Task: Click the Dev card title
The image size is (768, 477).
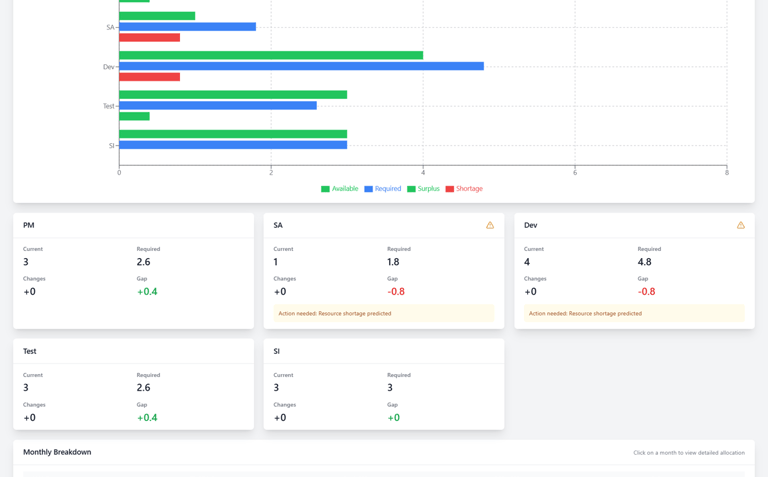Action: pyautogui.click(x=530, y=225)
